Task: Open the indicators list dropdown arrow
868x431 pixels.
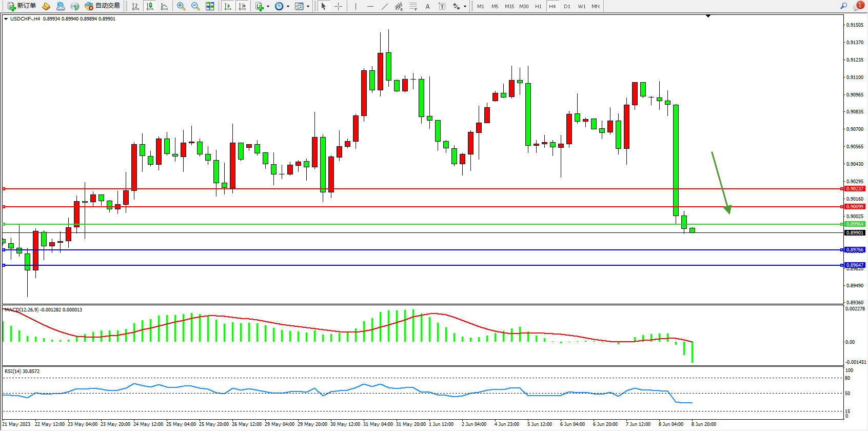Action: [x=268, y=7]
